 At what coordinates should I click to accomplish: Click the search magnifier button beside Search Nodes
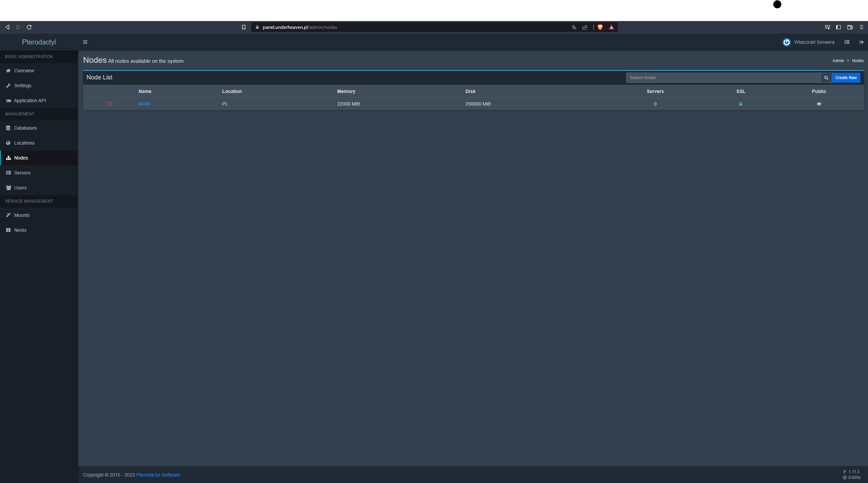tap(826, 78)
